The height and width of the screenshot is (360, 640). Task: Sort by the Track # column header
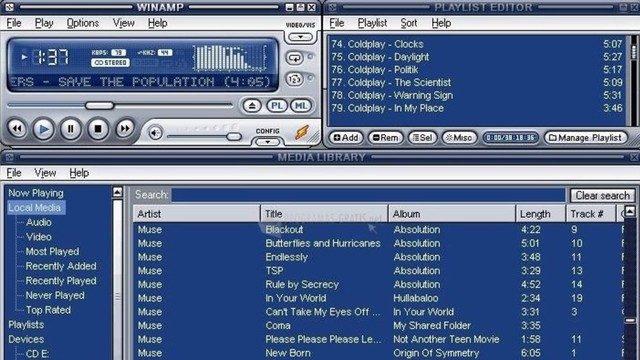tap(591, 214)
